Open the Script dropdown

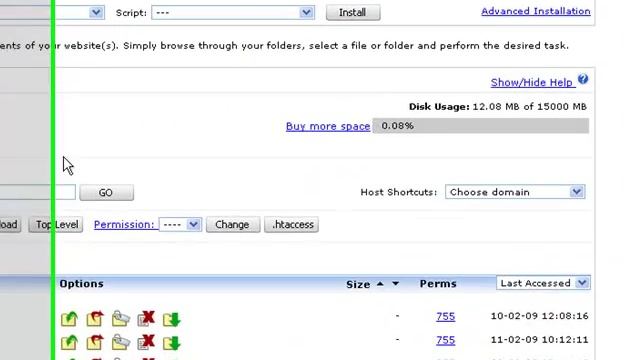click(x=233, y=13)
